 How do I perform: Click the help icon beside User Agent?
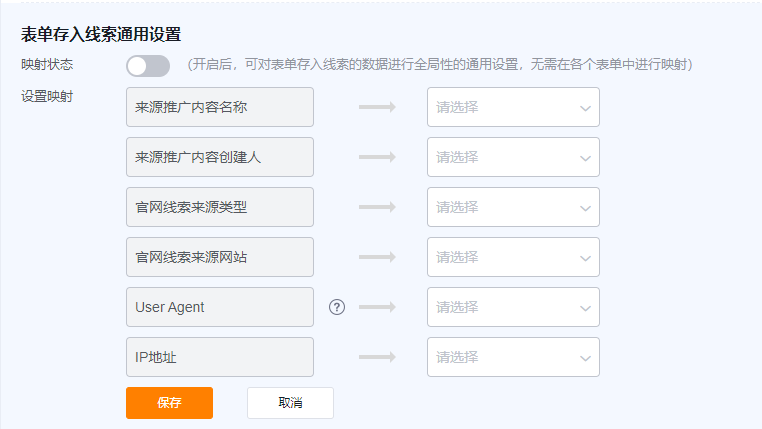click(x=337, y=307)
